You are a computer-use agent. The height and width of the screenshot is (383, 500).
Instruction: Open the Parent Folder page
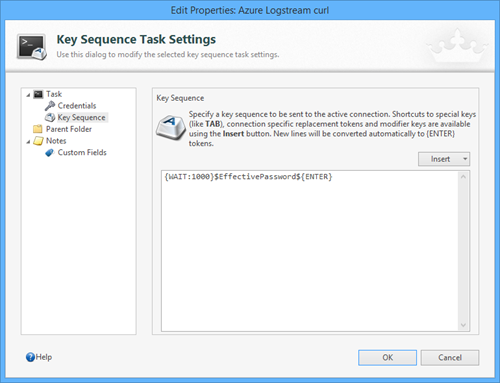point(69,129)
